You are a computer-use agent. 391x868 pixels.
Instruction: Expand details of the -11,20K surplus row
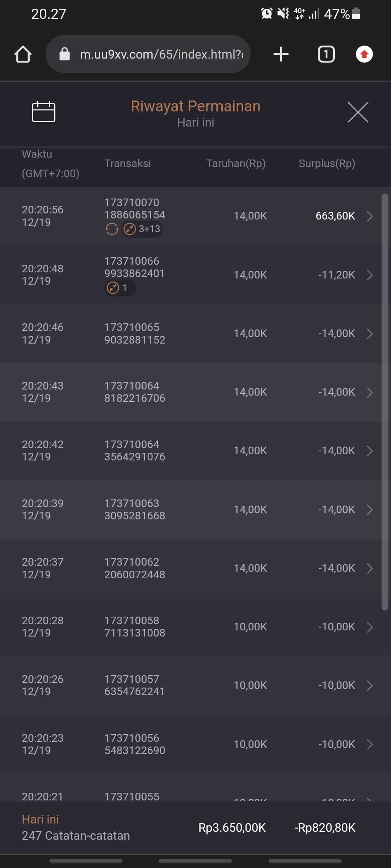pos(370,275)
